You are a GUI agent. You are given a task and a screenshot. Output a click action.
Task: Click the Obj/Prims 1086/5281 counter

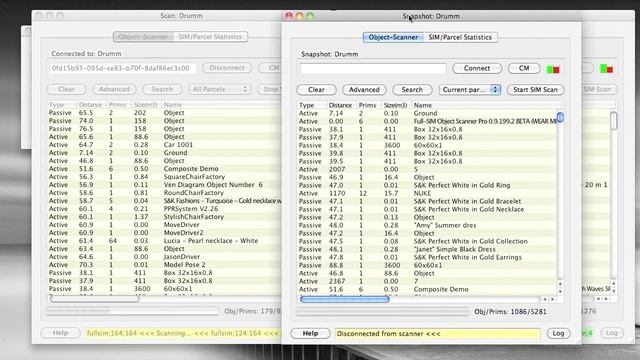(510, 312)
